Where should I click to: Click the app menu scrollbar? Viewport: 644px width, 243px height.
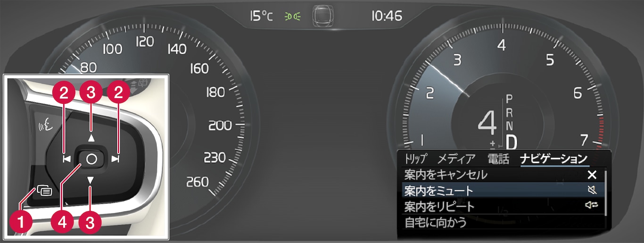(605, 193)
